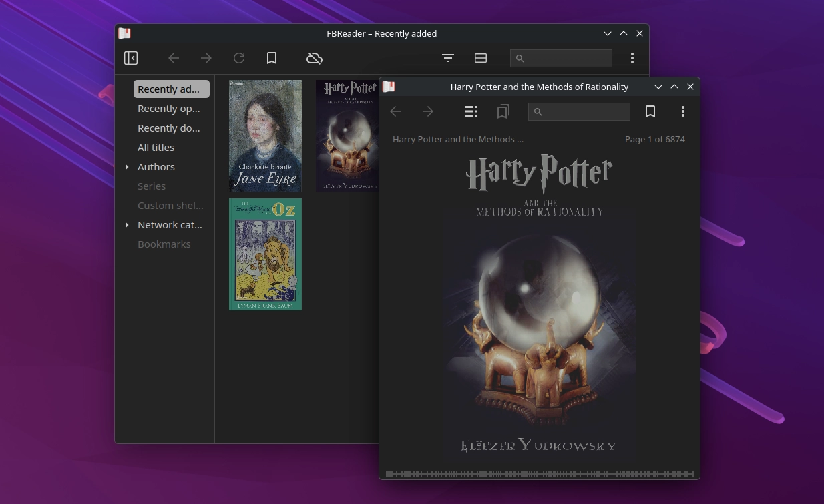
Task: Click the refresh icon in library toolbar
Action: pos(239,59)
